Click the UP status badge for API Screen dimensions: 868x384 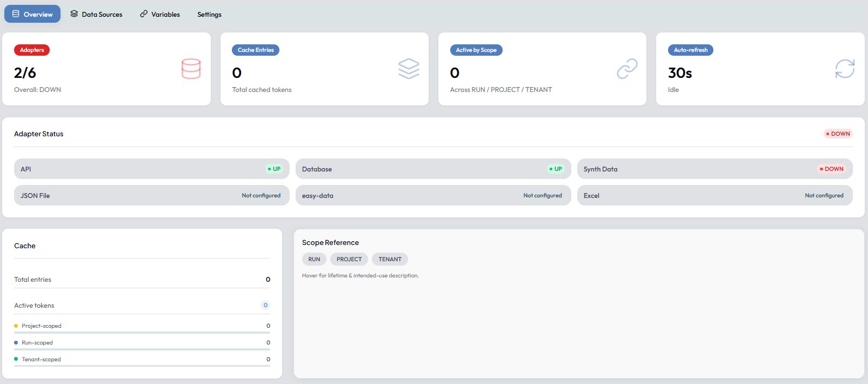[x=274, y=169]
